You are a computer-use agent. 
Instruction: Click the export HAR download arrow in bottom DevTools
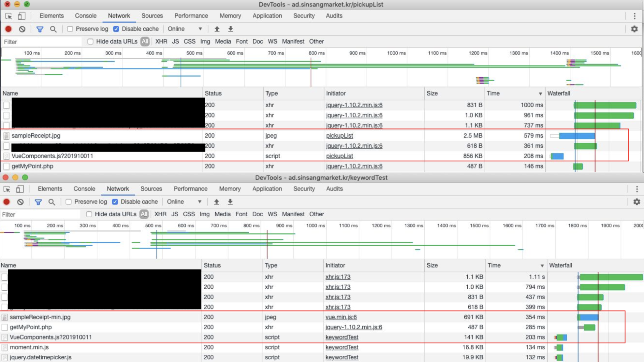click(x=230, y=202)
